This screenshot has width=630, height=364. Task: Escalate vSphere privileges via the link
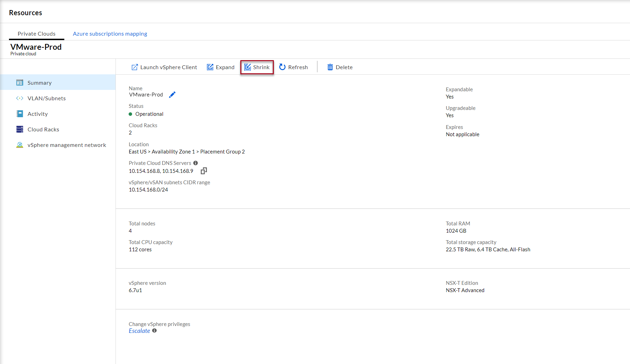click(139, 331)
